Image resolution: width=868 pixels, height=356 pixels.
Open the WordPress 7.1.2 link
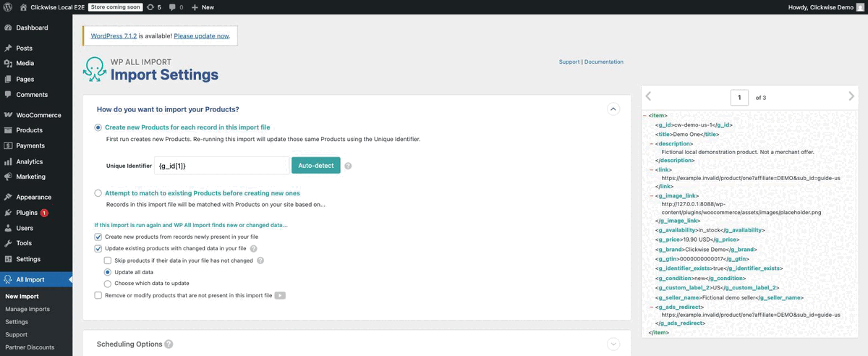pos(114,35)
